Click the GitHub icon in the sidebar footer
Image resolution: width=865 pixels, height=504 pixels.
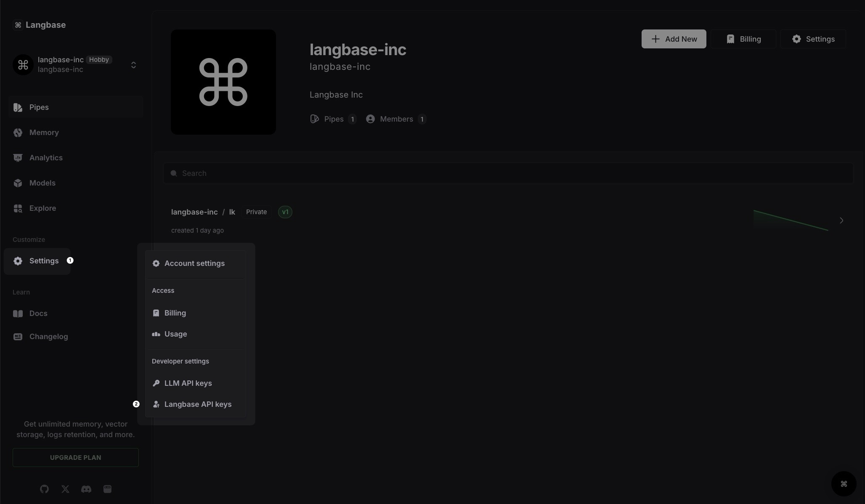44,489
